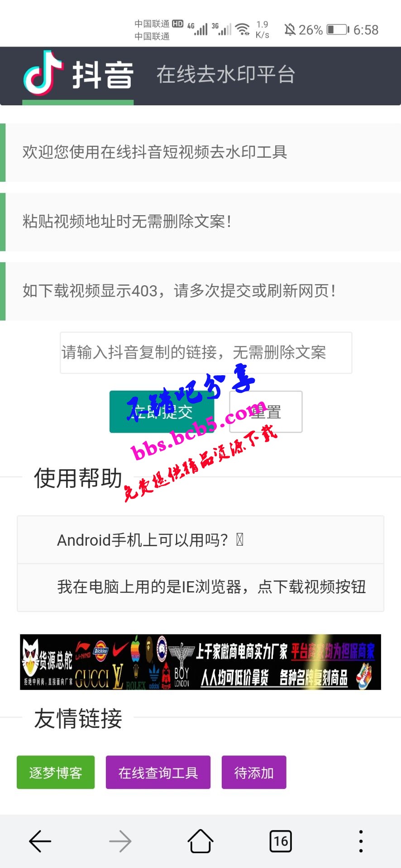Click the 重置 reset button
The image size is (401, 868).
tap(266, 412)
